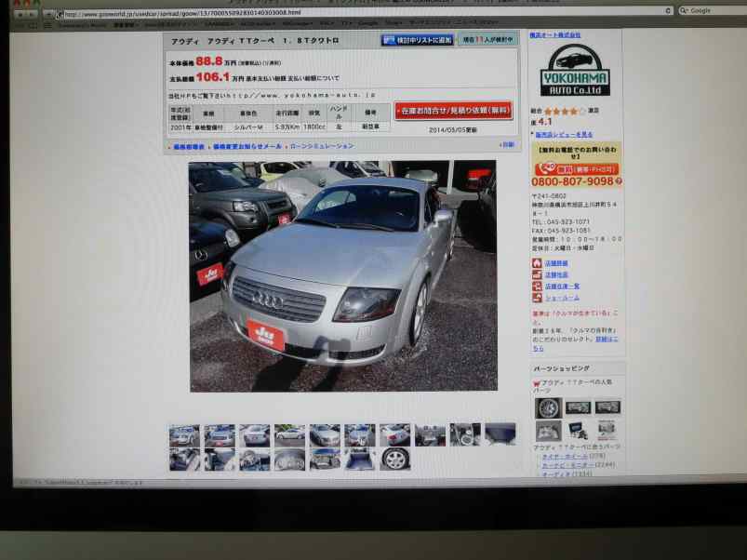Click the 106.1 total payment value

pos(212,76)
